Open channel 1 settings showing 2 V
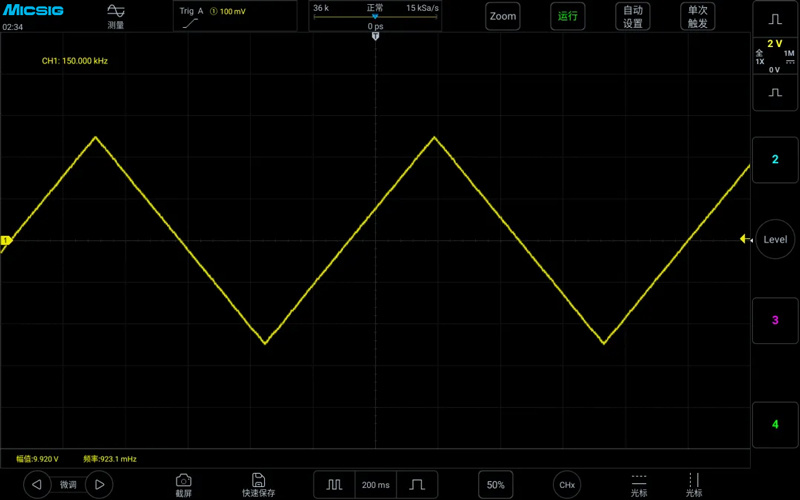This screenshot has height=500, width=800. (775, 56)
